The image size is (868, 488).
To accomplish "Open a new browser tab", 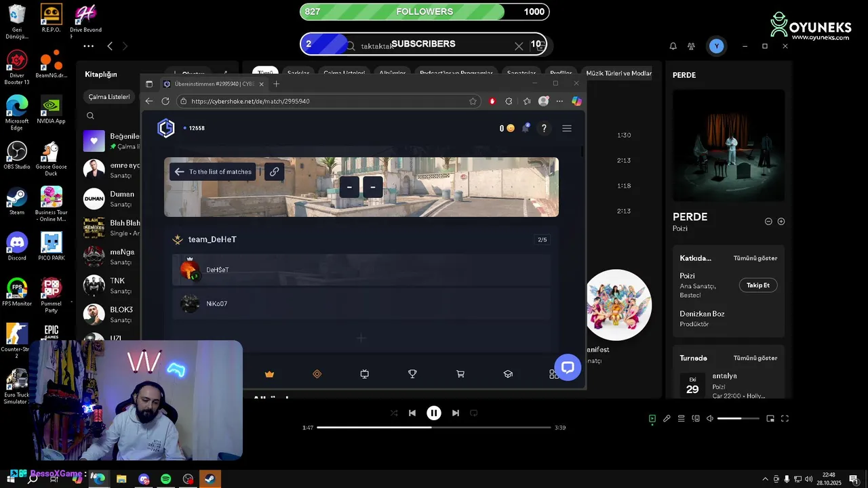I will tap(276, 84).
